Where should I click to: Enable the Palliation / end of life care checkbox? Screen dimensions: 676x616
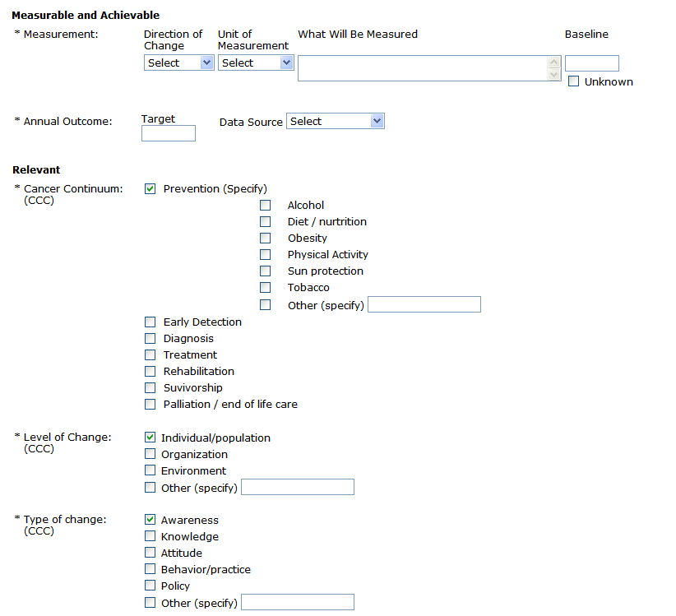150,404
